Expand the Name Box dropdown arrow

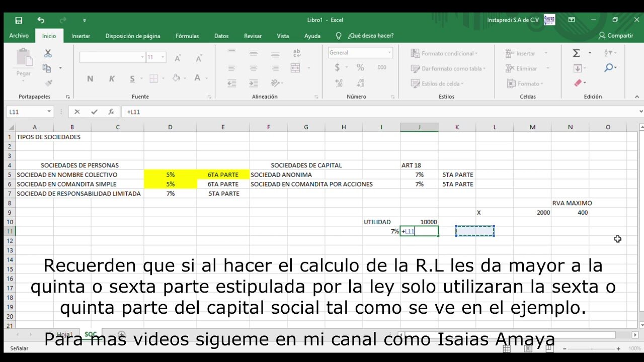pos(49,112)
